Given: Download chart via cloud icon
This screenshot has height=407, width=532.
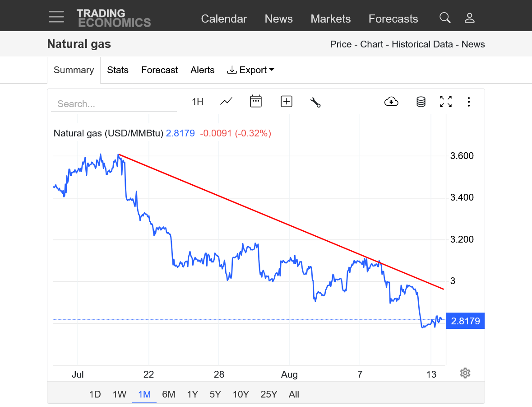Looking at the screenshot, I should [391, 102].
